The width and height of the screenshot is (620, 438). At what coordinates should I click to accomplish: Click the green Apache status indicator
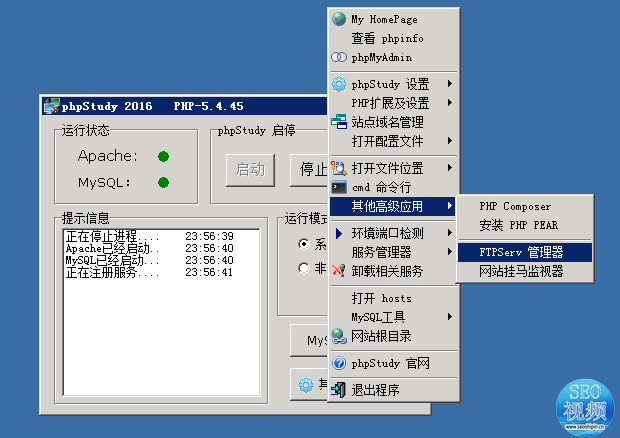163,157
